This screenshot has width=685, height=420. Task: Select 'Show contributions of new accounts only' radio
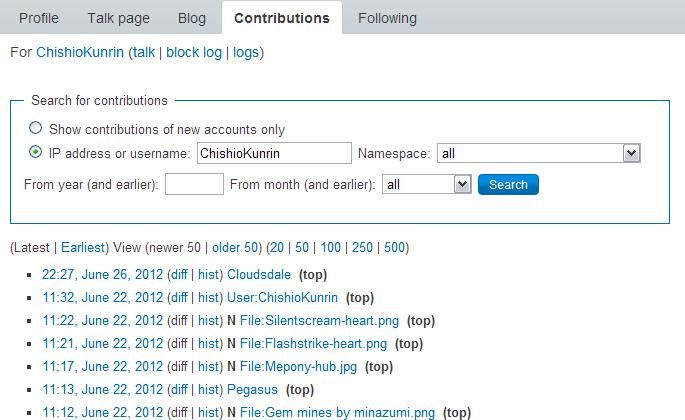point(36,128)
